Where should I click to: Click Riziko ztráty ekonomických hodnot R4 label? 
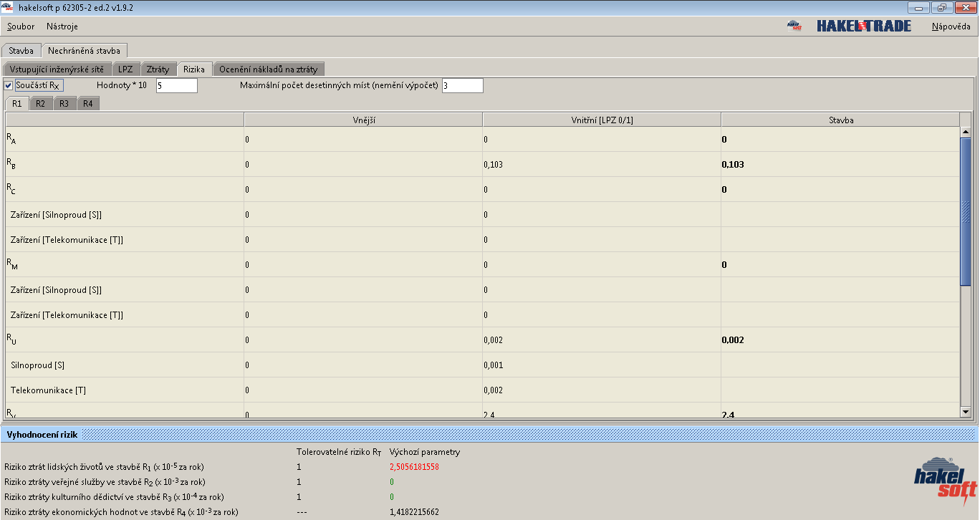click(121, 512)
